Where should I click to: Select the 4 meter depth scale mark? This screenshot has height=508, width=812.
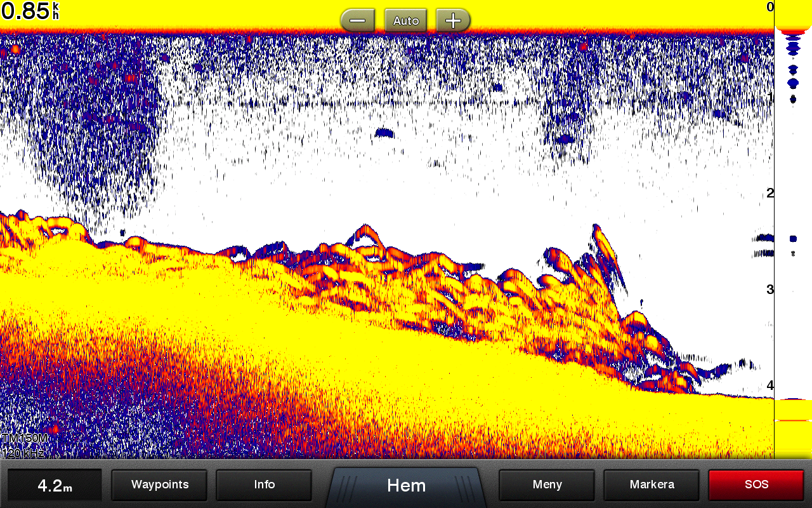pos(770,385)
